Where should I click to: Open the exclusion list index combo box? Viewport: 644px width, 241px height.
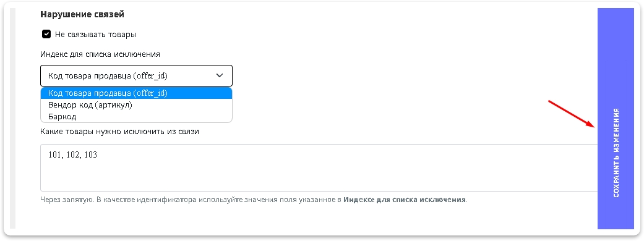[x=136, y=75]
